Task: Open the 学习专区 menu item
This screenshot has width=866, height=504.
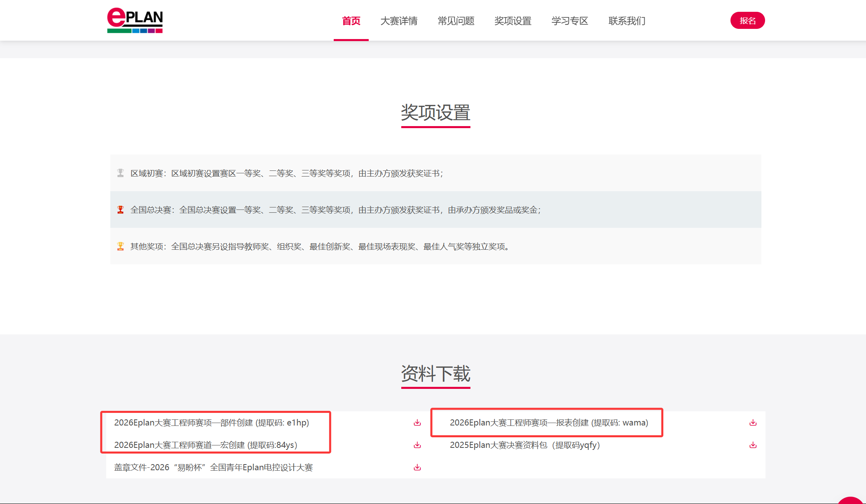Action: 570,21
